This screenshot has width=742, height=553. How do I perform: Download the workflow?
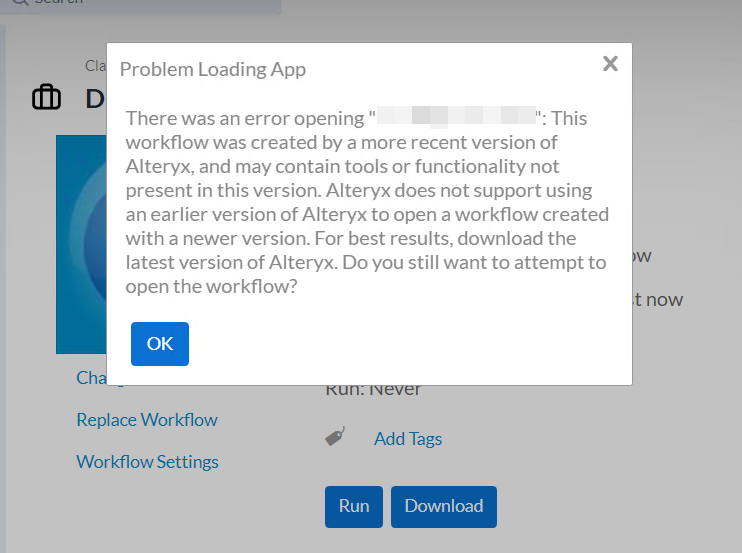pyautogui.click(x=443, y=506)
